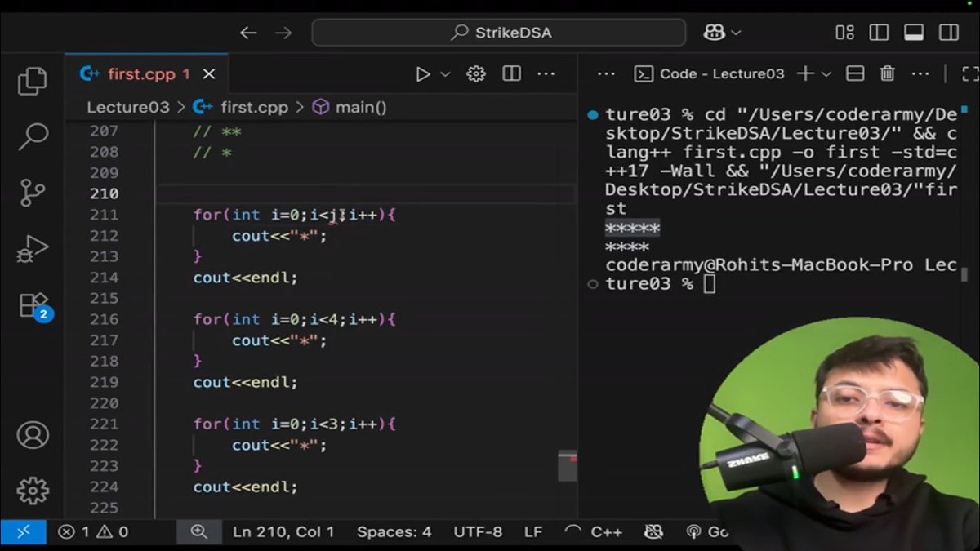Place cursor on for loop with i<3
Image resolution: width=980 pixels, height=551 pixels.
(x=294, y=424)
